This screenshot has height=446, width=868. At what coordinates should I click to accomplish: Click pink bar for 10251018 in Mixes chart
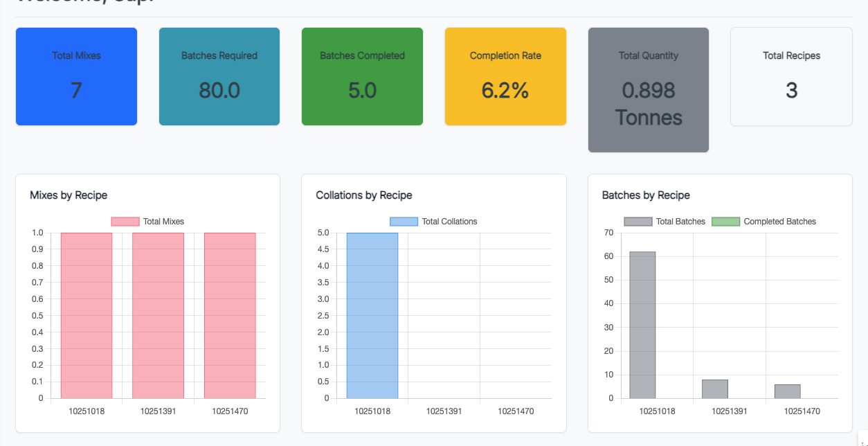click(87, 316)
